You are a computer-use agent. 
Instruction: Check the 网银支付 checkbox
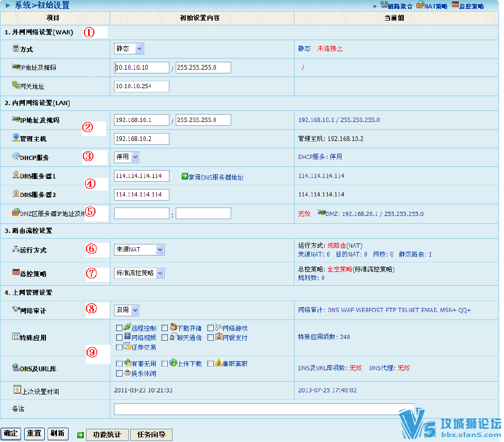[211, 337]
